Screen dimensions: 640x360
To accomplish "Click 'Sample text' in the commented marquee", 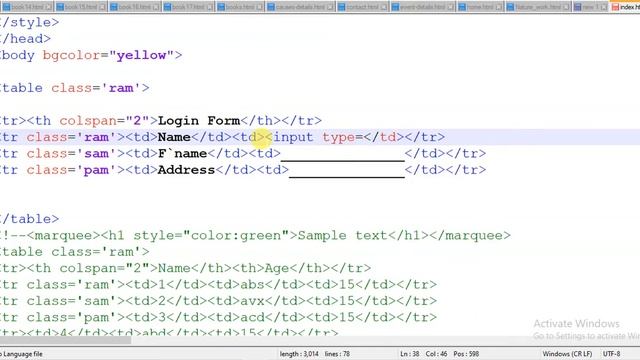I will 342,236.
